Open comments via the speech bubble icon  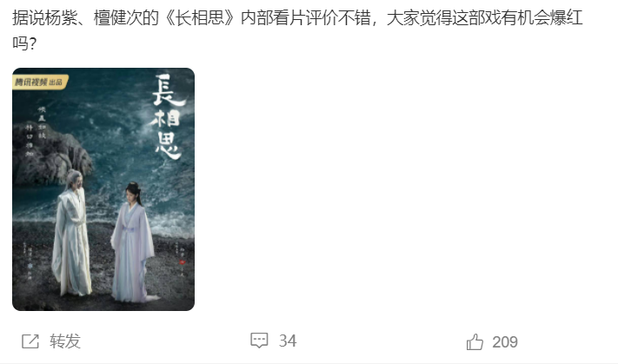click(x=259, y=341)
